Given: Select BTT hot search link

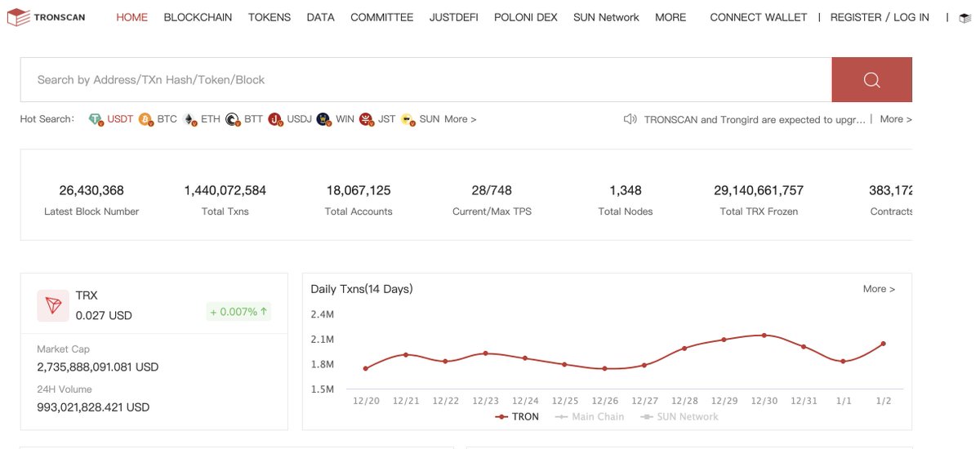Looking at the screenshot, I should tap(253, 119).
